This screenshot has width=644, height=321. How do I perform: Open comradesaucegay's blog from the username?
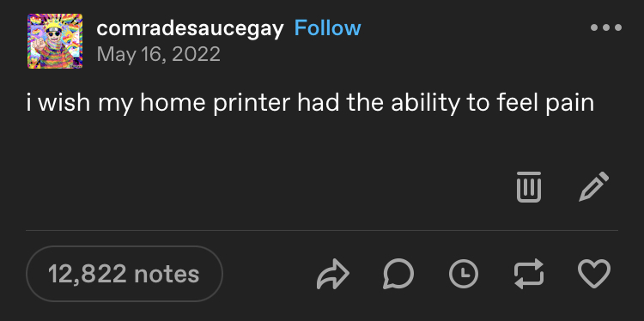click(x=190, y=28)
